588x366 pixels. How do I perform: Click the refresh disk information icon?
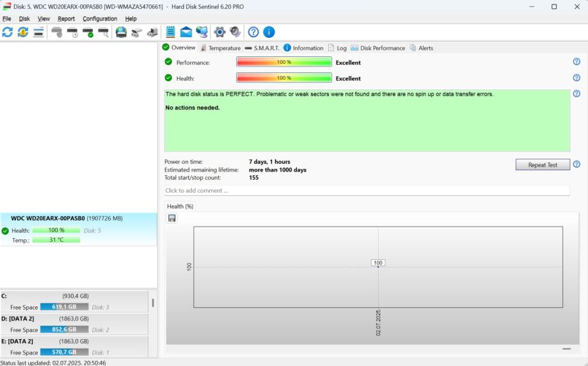coord(8,32)
